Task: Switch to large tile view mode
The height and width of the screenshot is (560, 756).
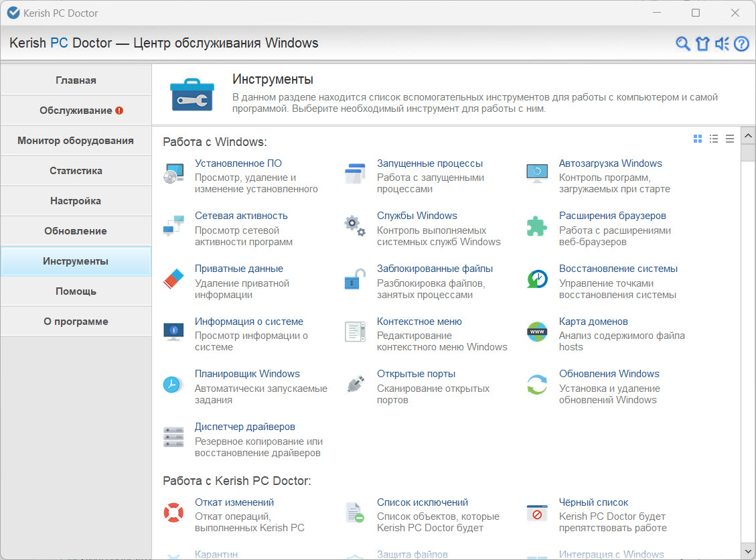Action: [698, 139]
